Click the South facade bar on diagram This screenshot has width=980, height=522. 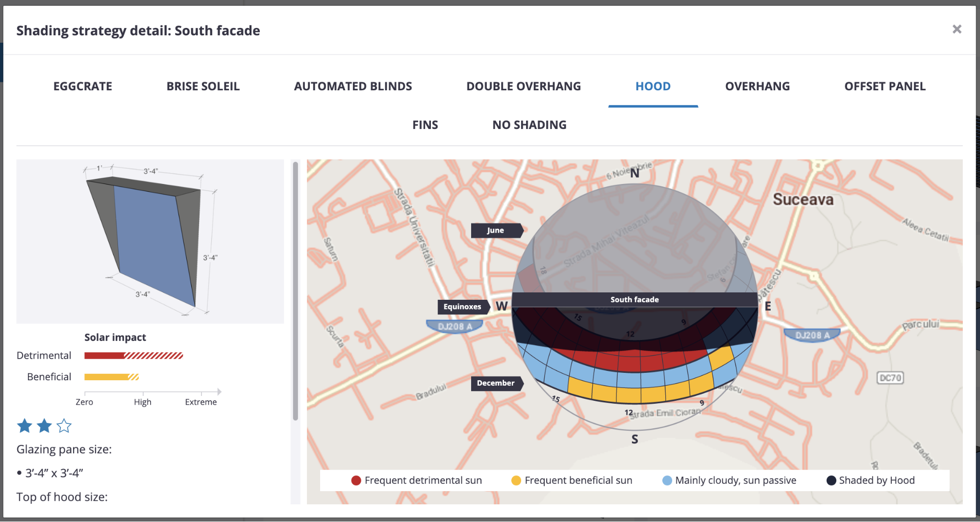(x=634, y=300)
